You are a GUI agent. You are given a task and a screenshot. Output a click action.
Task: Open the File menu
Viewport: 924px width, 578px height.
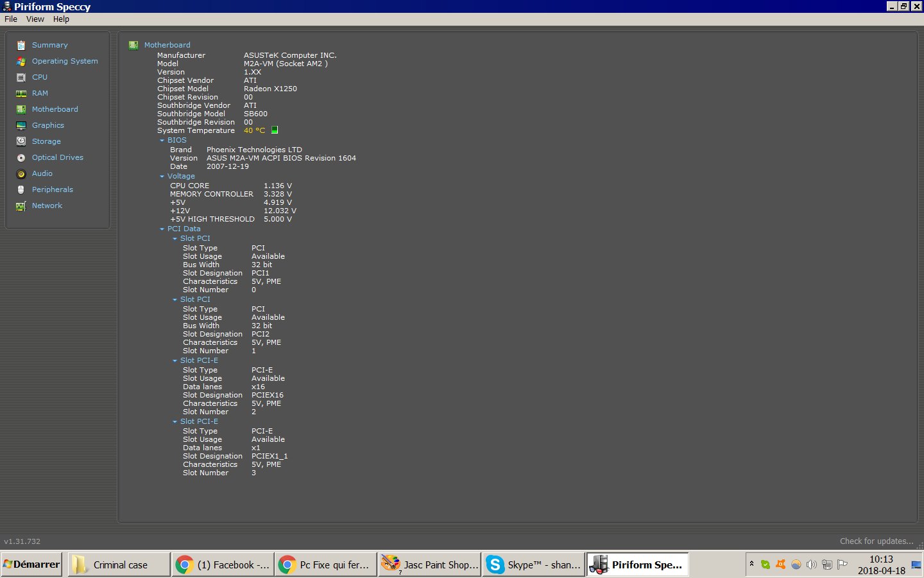[11, 19]
